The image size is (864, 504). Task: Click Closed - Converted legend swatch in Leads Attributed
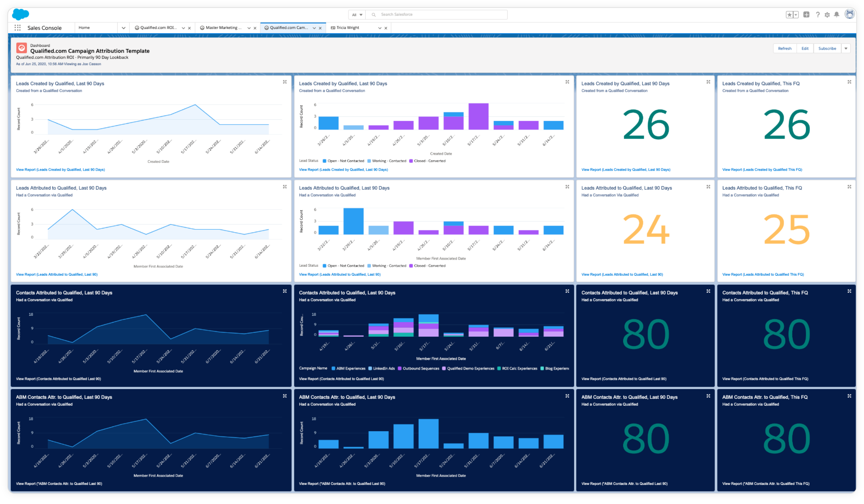coord(411,266)
